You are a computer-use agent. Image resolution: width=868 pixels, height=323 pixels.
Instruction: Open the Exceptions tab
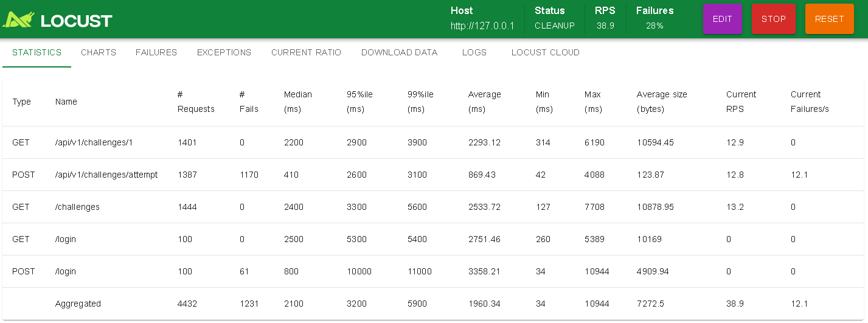tap(224, 52)
